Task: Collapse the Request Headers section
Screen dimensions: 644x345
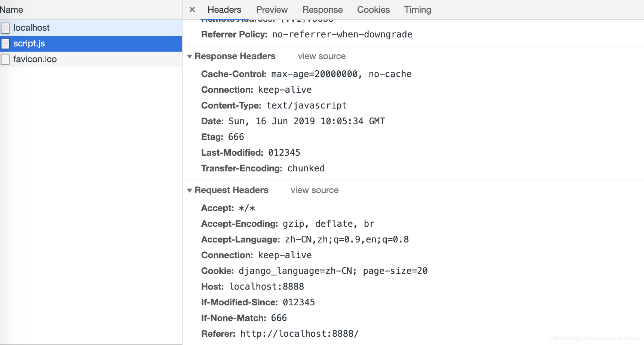Action: (190, 190)
